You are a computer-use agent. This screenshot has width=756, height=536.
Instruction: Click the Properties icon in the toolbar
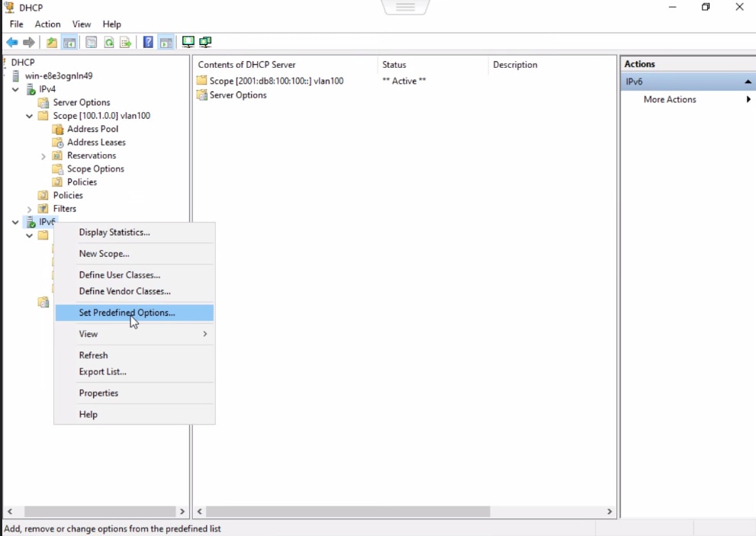pos(91,42)
